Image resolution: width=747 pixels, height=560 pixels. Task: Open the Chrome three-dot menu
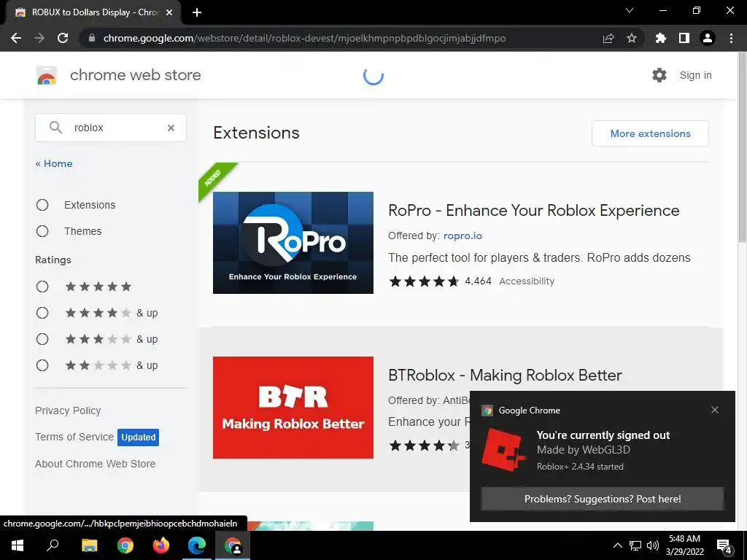(731, 38)
